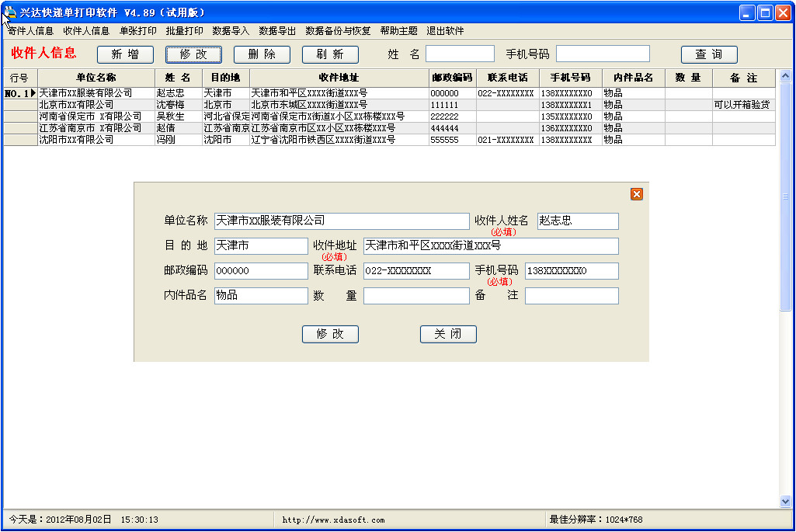The image size is (796, 532).
Task: Click the name cell 沈春梅
Action: pos(178,105)
